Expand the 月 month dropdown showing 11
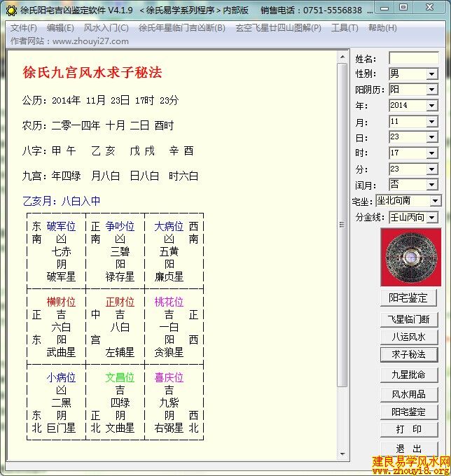The width and height of the screenshot is (451, 476). (431, 122)
